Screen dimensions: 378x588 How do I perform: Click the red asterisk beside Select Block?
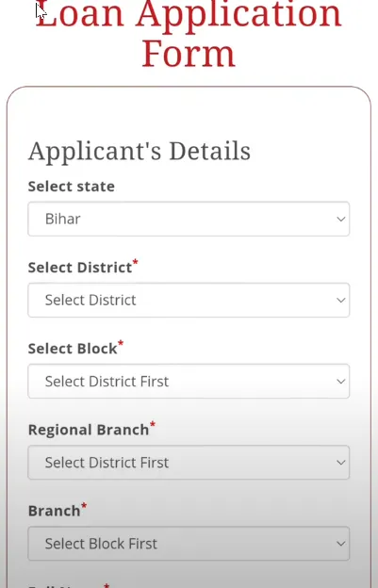(x=121, y=343)
